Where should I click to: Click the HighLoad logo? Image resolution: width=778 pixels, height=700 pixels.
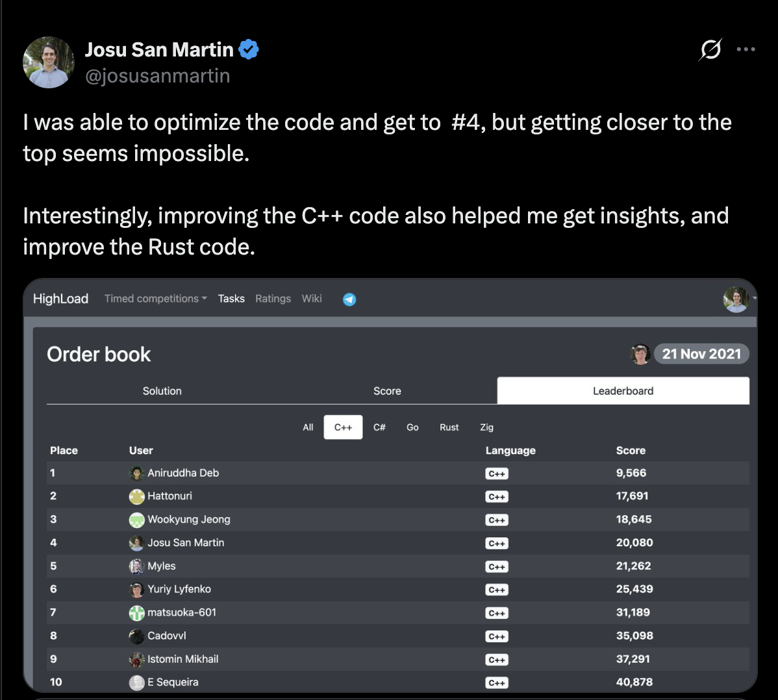[x=60, y=298]
